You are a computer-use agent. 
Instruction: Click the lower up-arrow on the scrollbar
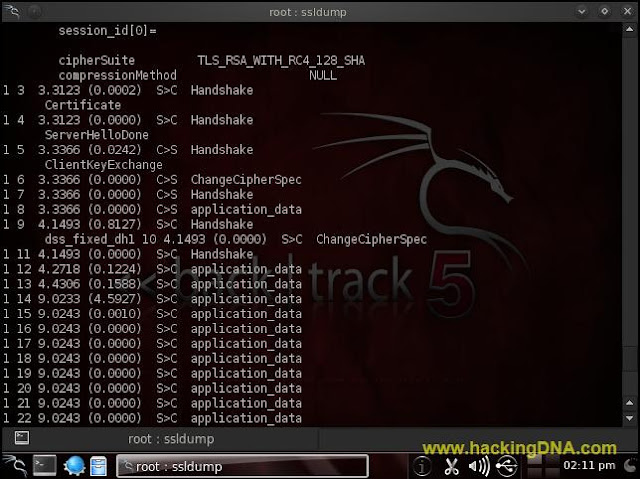point(629,403)
